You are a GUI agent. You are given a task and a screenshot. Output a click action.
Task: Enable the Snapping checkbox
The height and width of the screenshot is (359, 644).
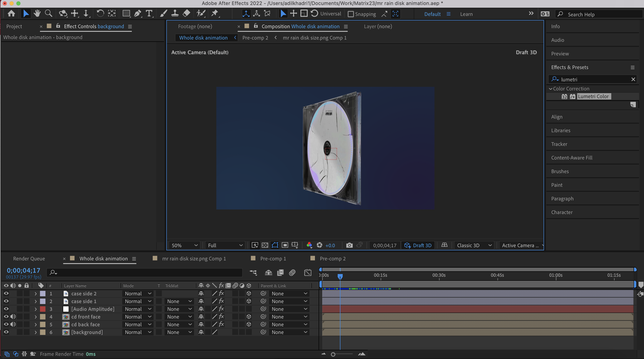pyautogui.click(x=351, y=14)
